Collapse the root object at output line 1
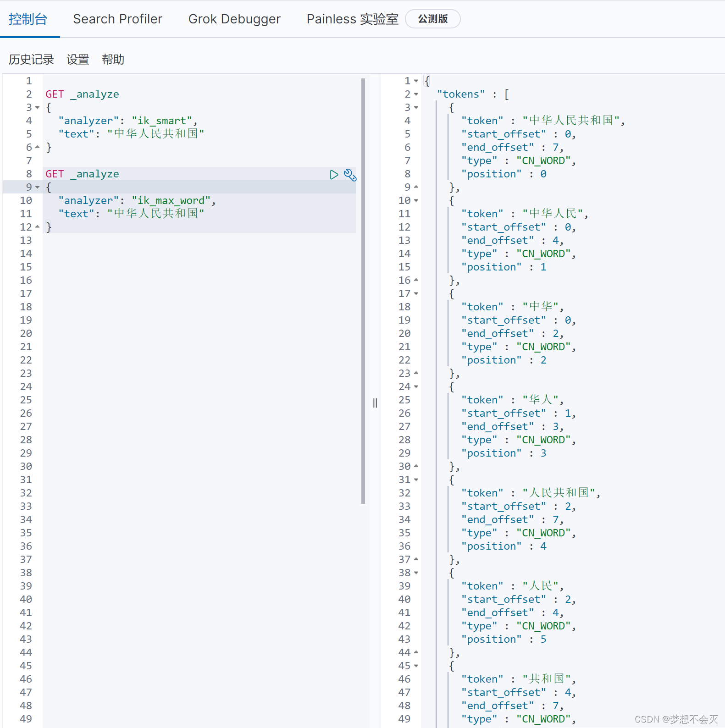Image resolution: width=725 pixels, height=728 pixels. [416, 81]
